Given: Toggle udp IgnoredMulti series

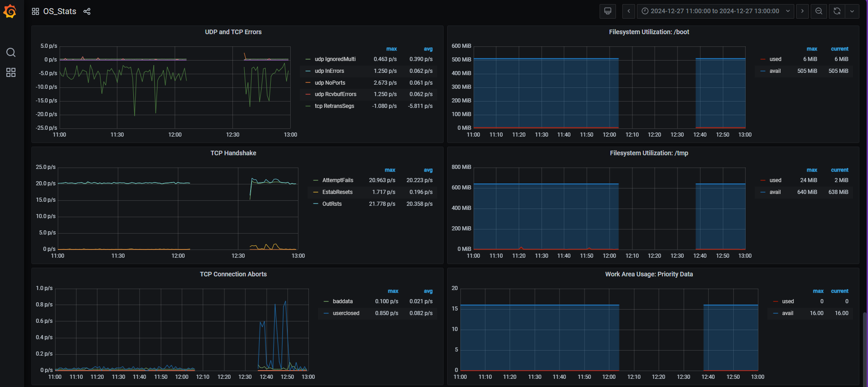Looking at the screenshot, I should pos(335,59).
